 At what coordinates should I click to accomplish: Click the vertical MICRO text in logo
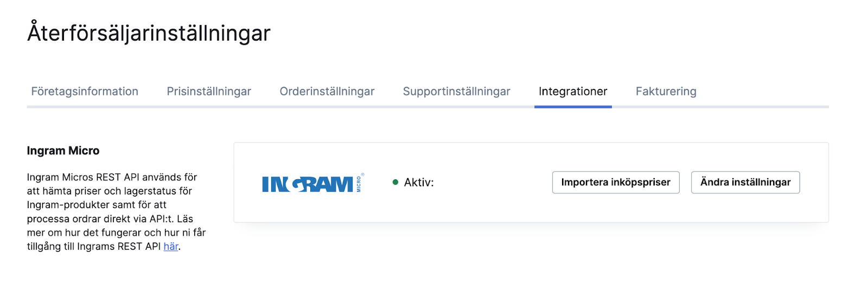coord(359,184)
